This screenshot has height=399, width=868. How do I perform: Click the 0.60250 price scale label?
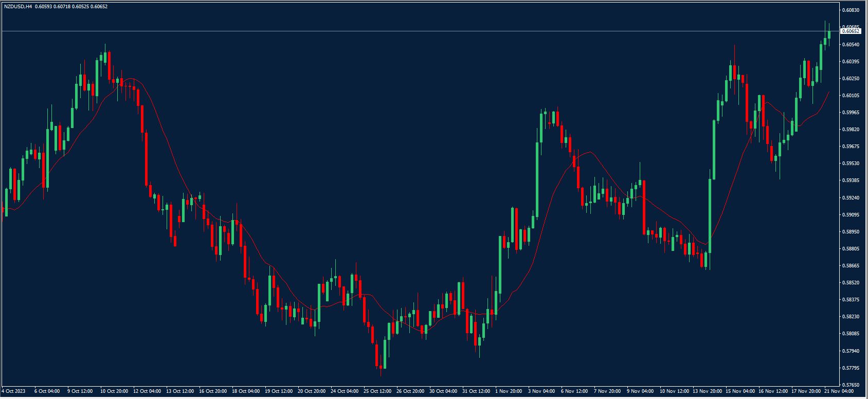(x=852, y=79)
